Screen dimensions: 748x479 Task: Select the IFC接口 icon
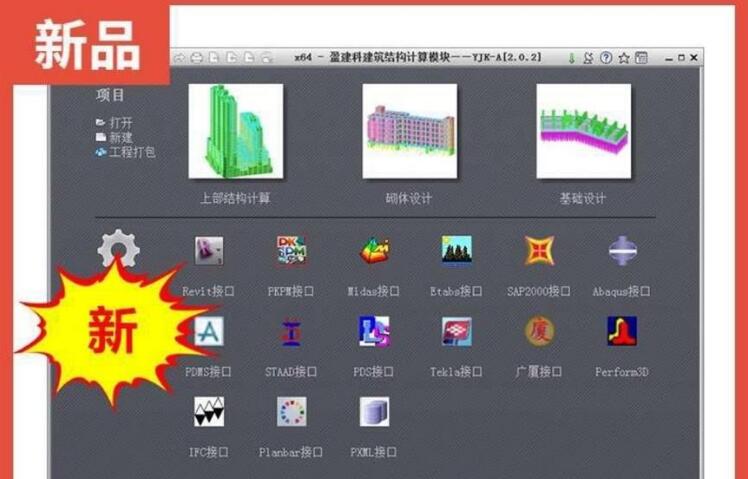click(x=209, y=412)
